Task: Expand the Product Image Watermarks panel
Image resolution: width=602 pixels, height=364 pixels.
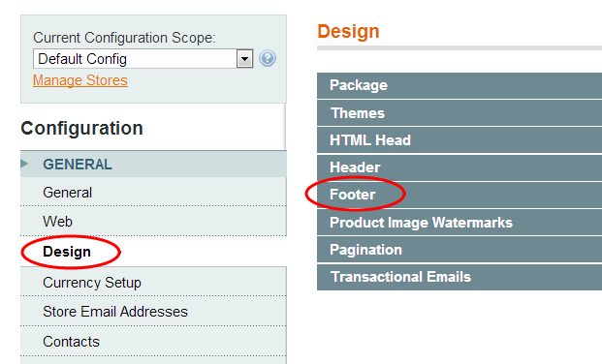Action: pyautogui.click(x=459, y=223)
